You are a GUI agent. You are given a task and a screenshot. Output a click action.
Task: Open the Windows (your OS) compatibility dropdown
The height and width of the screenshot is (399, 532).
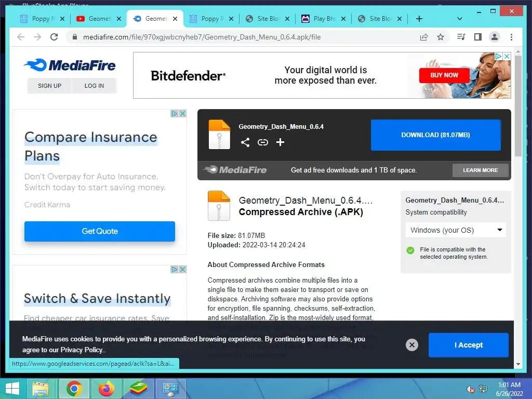click(456, 230)
